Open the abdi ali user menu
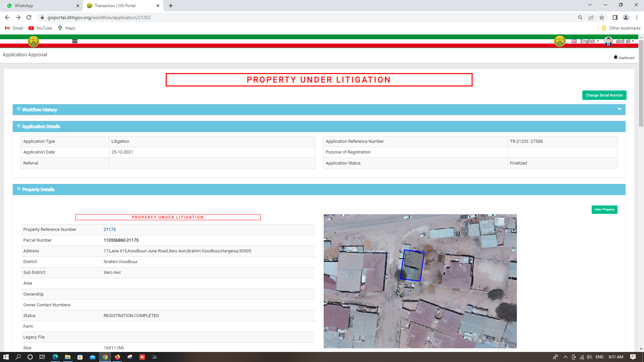Viewport: 644px width, 362px height. (x=625, y=41)
